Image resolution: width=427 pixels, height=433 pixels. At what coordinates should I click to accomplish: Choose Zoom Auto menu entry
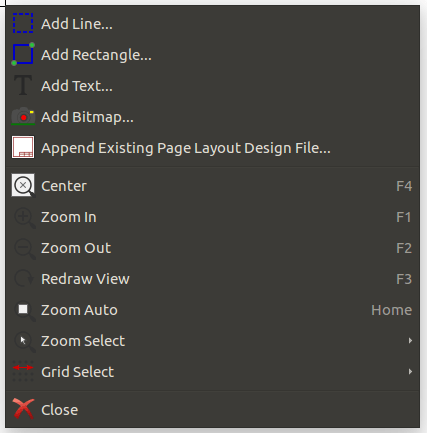tap(212, 310)
